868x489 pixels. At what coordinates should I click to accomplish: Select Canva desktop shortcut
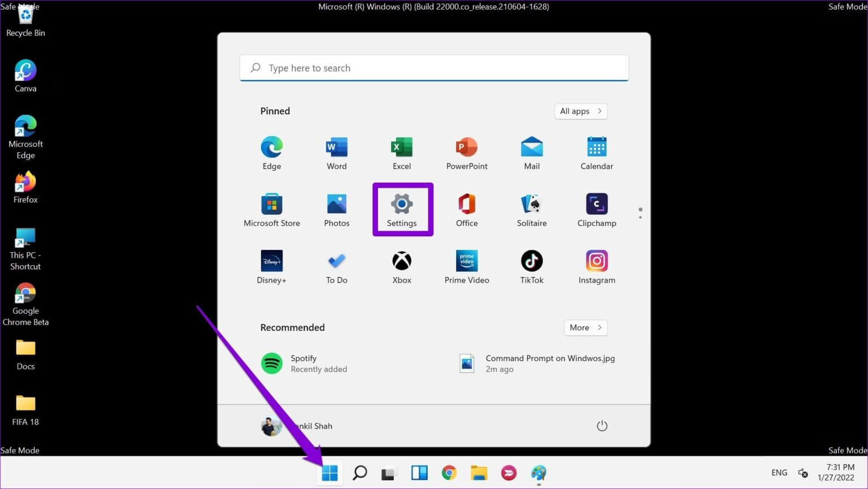25,76
